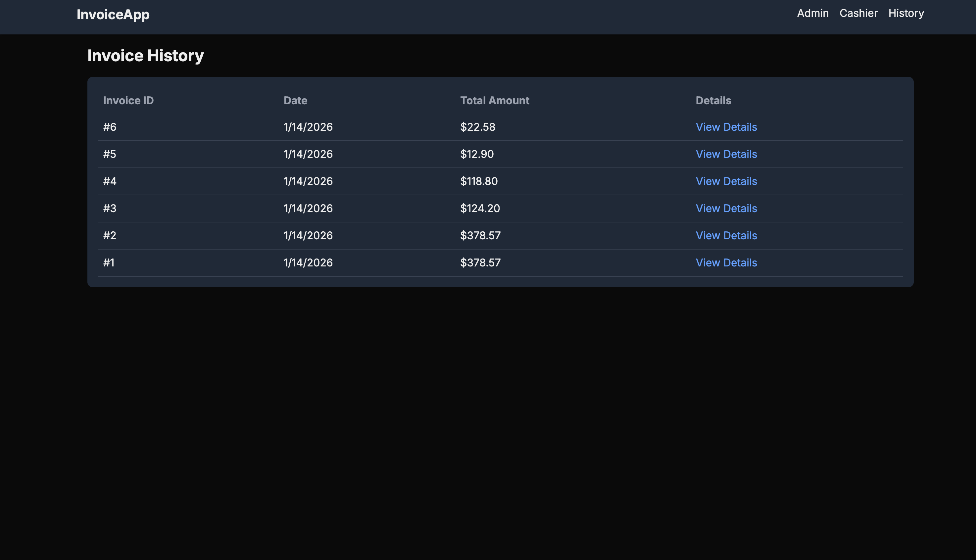View details for invoice #1
The height and width of the screenshot is (560, 976).
coord(726,263)
